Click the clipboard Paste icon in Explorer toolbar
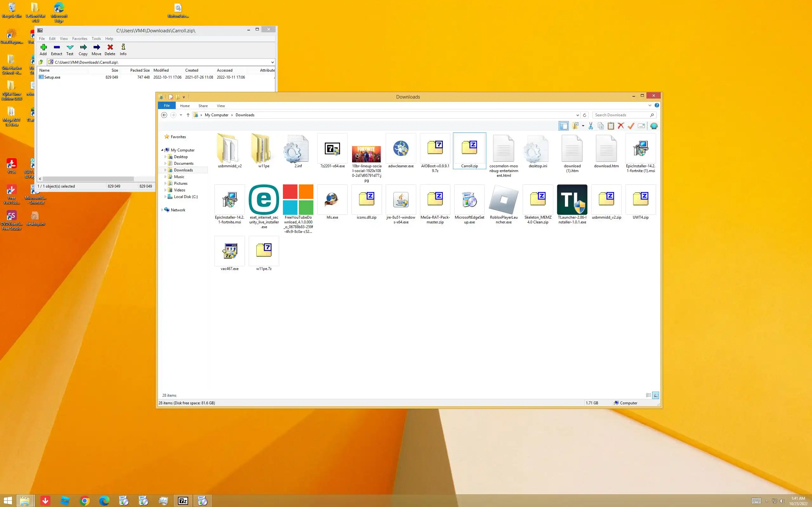Screen dimensions: 812x507 point(611,126)
